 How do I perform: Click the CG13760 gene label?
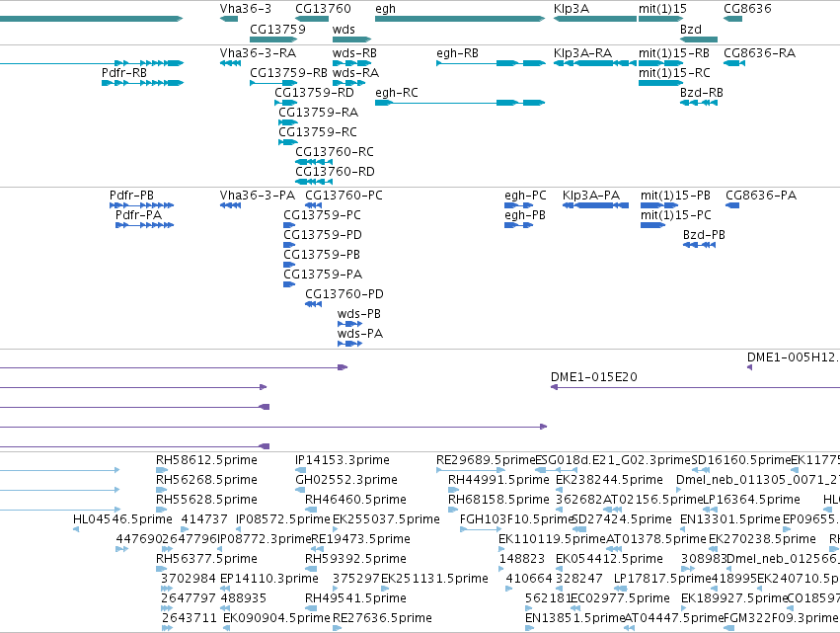323,9
